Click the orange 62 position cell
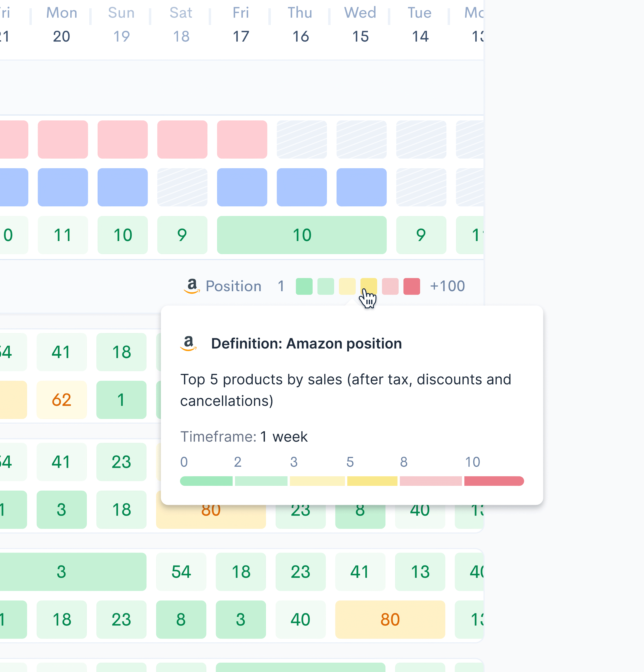This screenshot has height=672, width=644. coord(62,400)
